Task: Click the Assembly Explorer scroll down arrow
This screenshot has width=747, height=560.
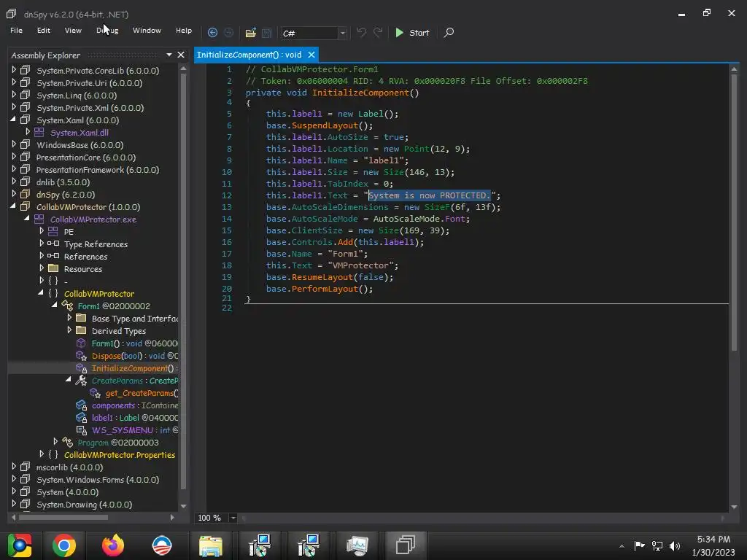Action: 183,506
